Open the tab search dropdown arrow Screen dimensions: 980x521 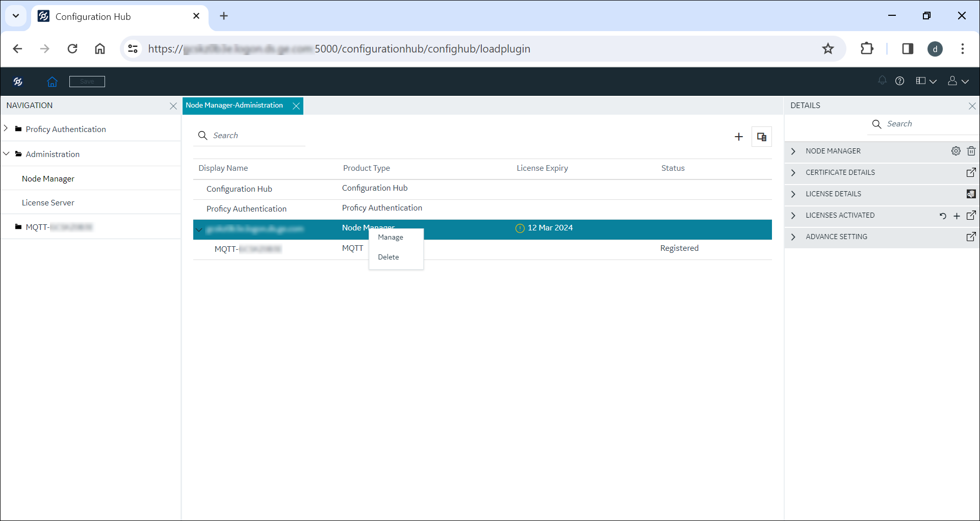(x=16, y=16)
